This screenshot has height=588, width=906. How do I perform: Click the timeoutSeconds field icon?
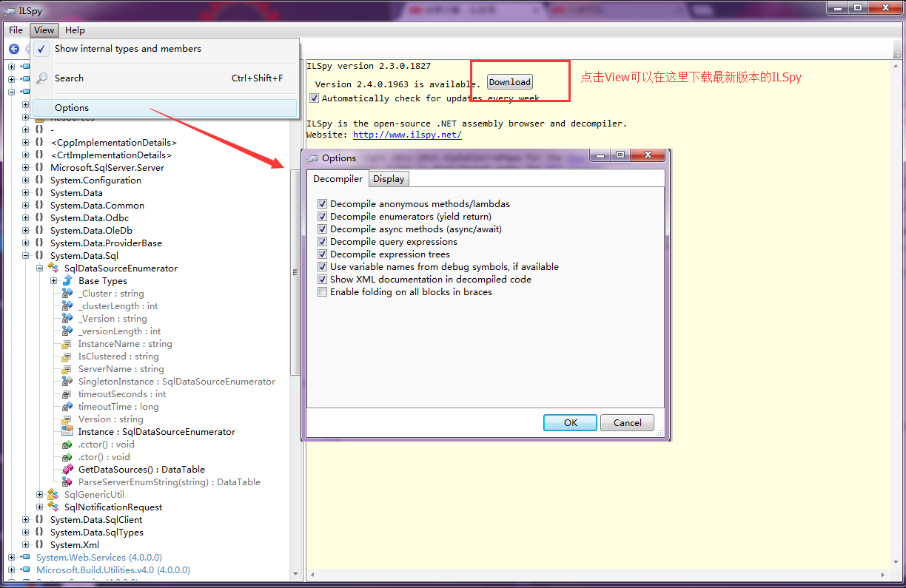(67, 393)
